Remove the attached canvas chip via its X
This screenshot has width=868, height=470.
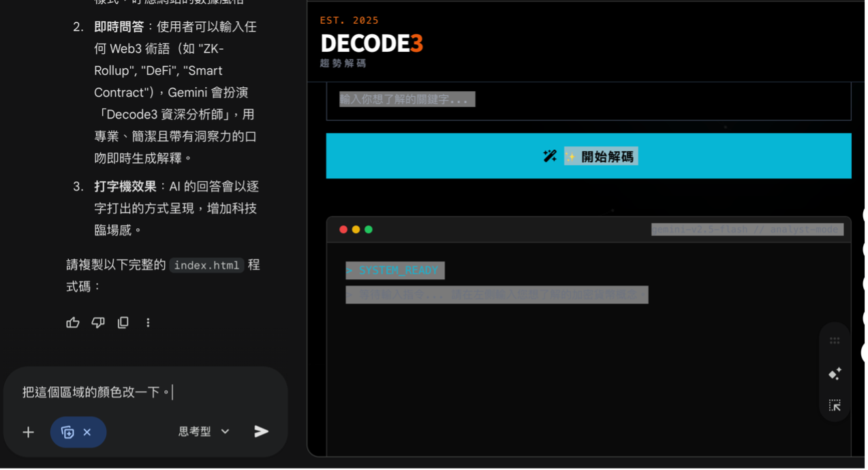[x=88, y=431]
